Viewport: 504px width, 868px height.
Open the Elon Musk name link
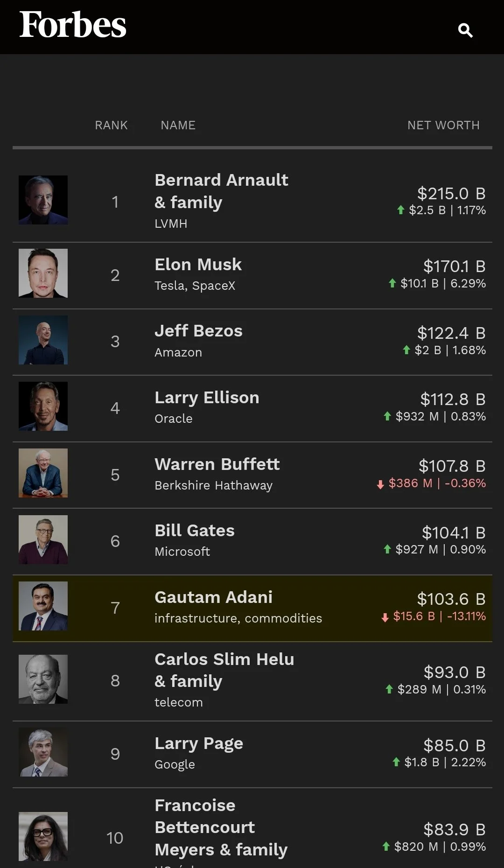pyautogui.click(x=198, y=265)
